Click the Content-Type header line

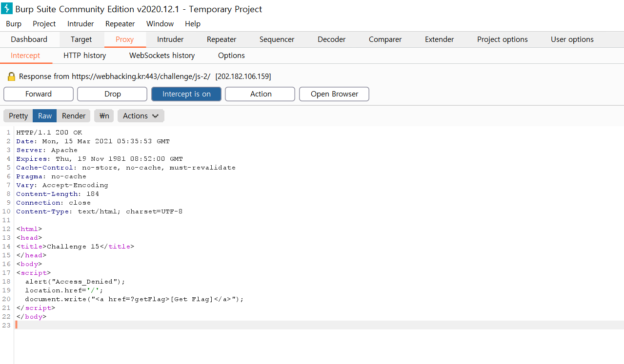tap(100, 211)
